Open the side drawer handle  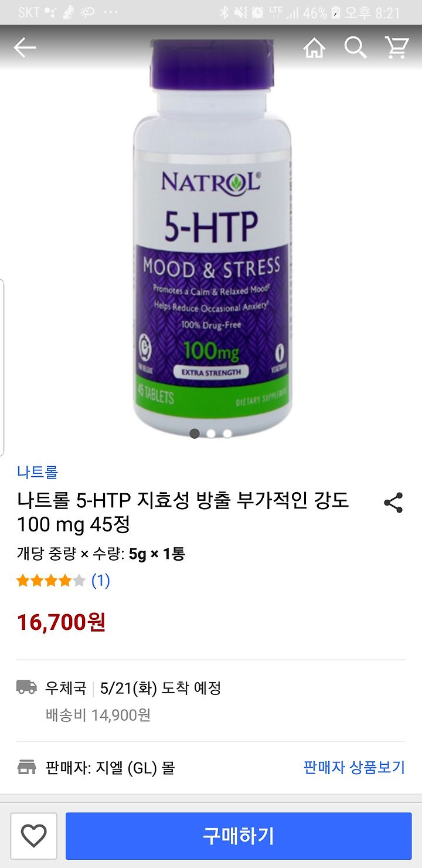pos(2,368)
